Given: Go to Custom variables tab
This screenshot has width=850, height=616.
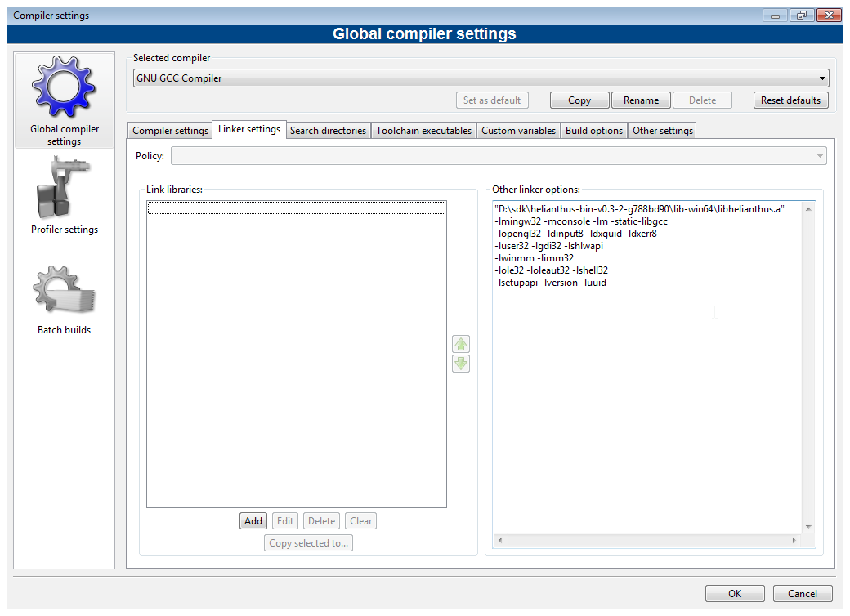Looking at the screenshot, I should [x=518, y=131].
